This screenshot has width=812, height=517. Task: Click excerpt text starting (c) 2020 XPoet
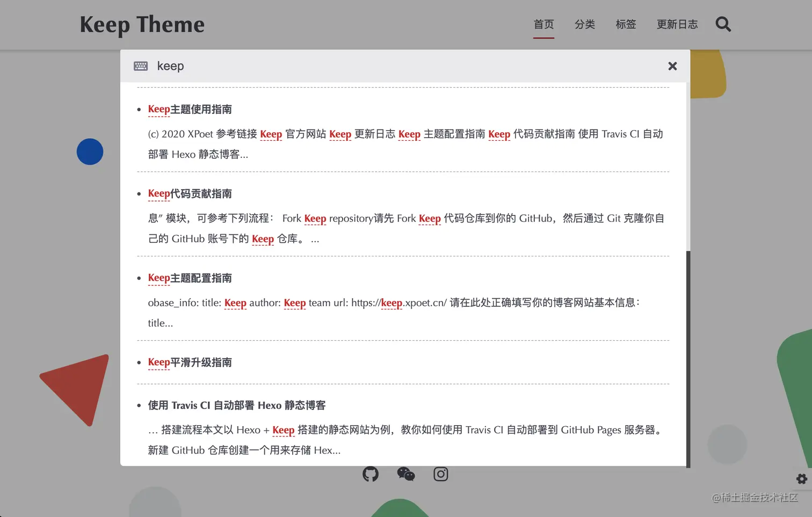click(x=405, y=144)
